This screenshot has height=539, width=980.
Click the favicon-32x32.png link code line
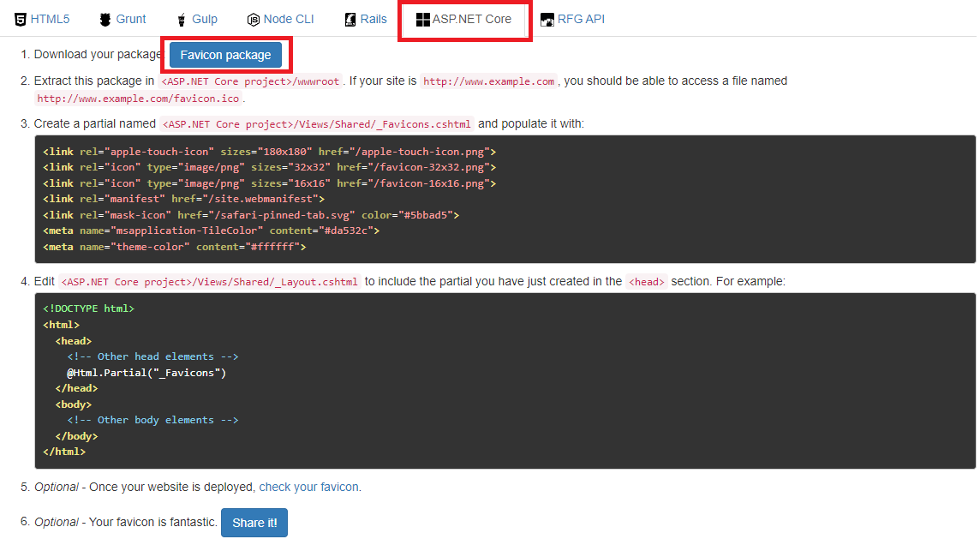point(269,168)
